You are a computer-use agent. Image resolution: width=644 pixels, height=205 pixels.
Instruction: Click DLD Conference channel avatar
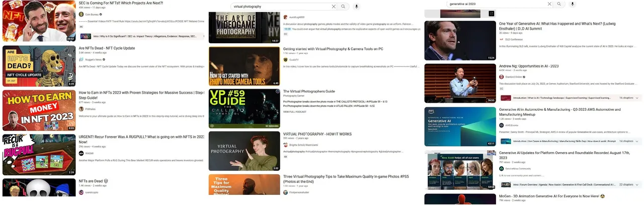502,39
